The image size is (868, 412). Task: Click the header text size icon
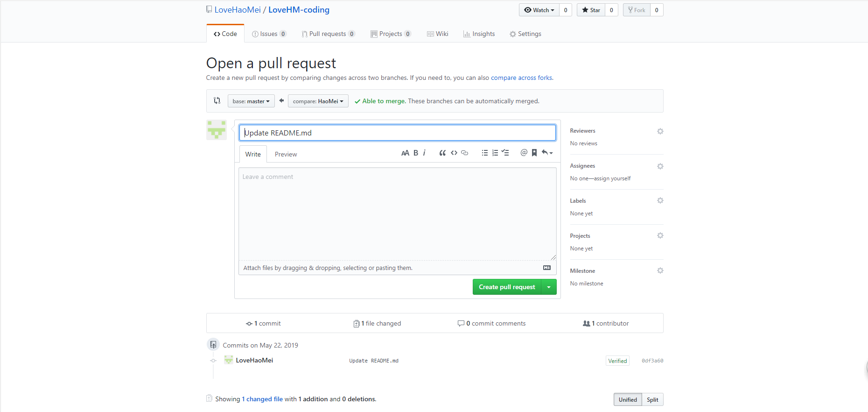click(x=405, y=153)
